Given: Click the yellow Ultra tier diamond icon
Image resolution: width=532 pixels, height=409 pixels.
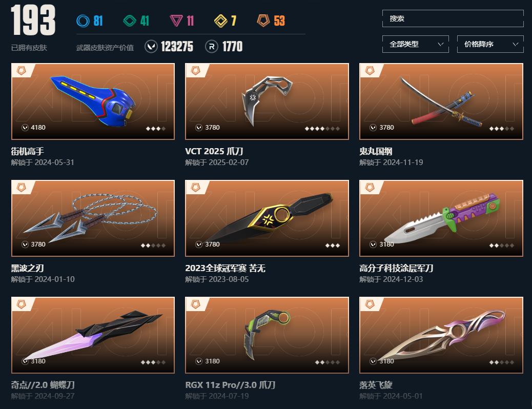Looking at the screenshot, I should tap(220, 21).
